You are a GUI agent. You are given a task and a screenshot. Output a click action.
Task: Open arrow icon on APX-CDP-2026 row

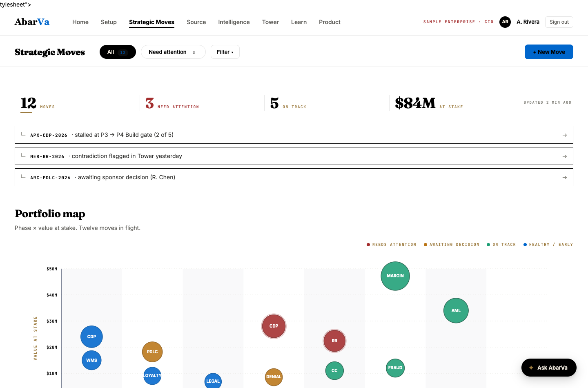click(564, 135)
